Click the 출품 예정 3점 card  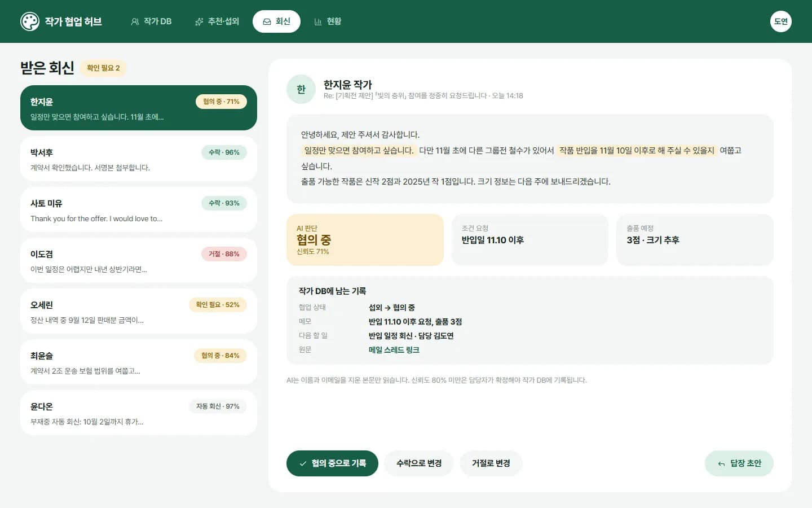(x=695, y=240)
